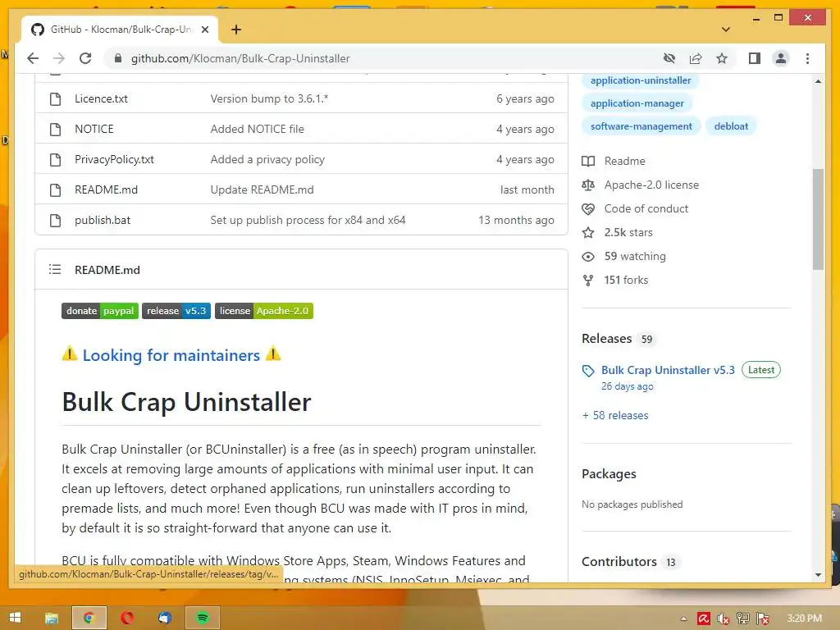Show hidden system tray icons

pos(683,619)
